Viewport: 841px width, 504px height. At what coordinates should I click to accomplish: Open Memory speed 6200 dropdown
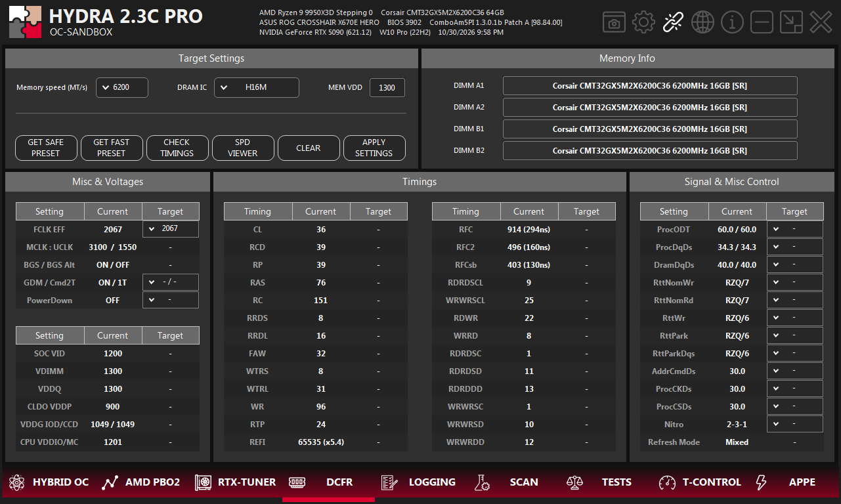click(x=122, y=87)
